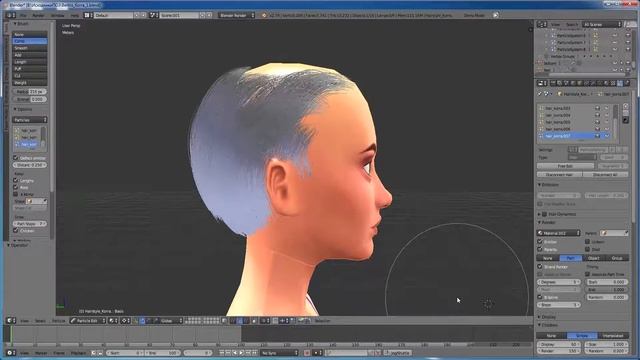Open the Help menu

[75, 15]
